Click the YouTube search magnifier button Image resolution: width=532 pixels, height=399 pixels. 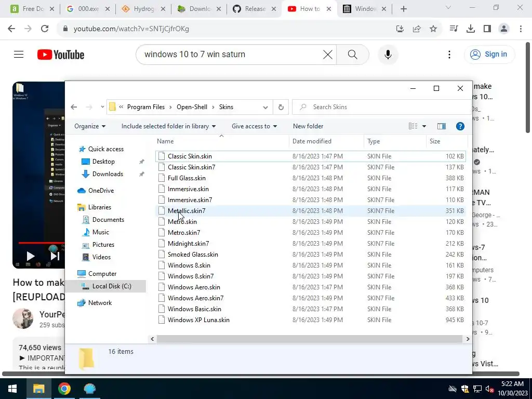coord(353,54)
